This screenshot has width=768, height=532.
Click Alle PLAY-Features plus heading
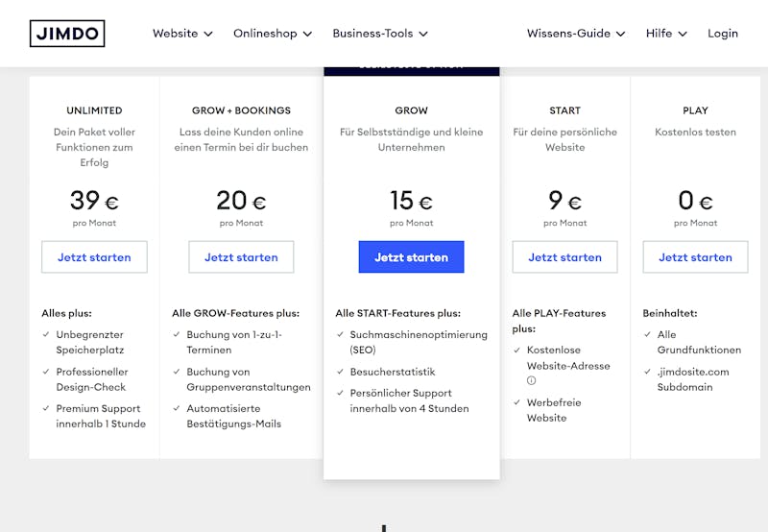[559, 321]
